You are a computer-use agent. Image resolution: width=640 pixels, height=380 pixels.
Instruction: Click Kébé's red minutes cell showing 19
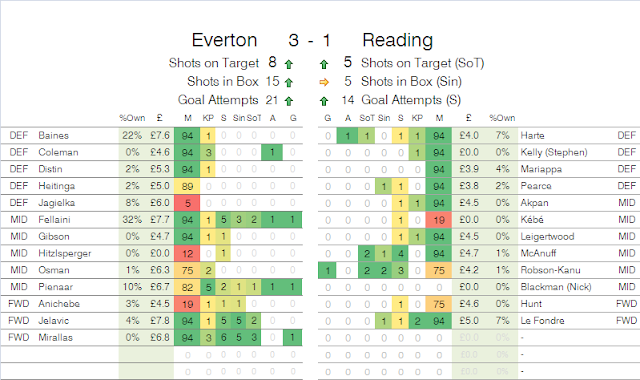click(439, 220)
